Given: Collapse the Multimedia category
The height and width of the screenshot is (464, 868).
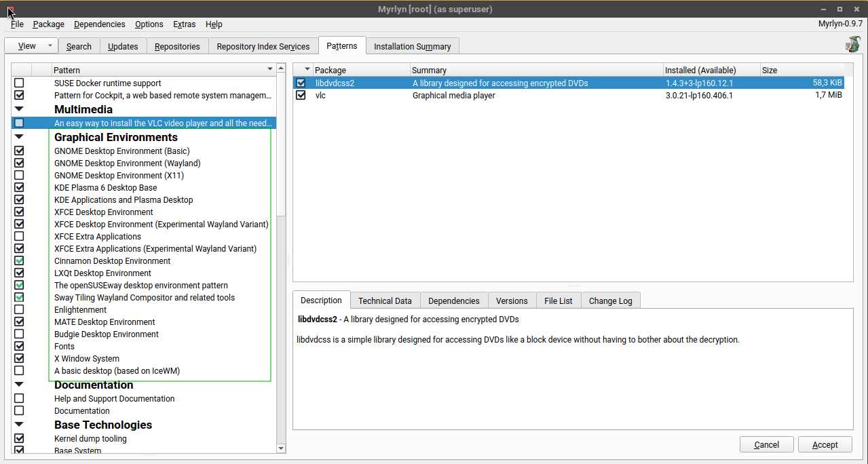Looking at the screenshot, I should tap(19, 109).
